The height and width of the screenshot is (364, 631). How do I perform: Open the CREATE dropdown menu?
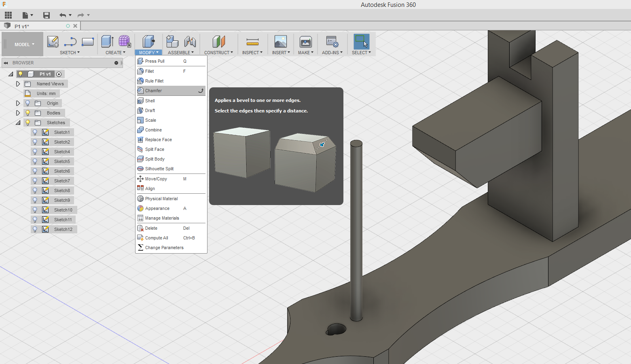[115, 53]
